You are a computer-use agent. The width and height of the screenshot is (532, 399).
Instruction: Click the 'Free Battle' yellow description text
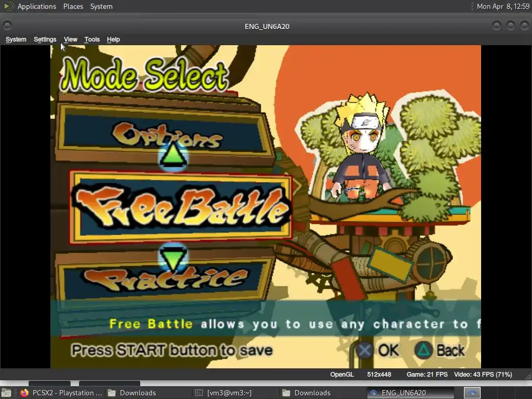coord(151,324)
